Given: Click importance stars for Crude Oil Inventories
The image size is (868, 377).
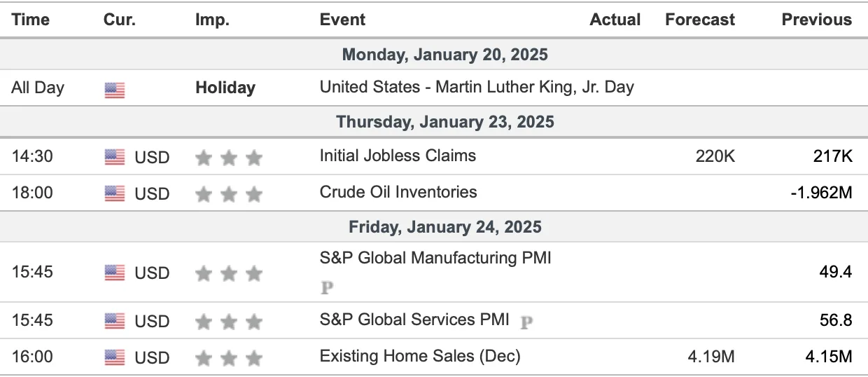Looking at the screenshot, I should [x=229, y=193].
